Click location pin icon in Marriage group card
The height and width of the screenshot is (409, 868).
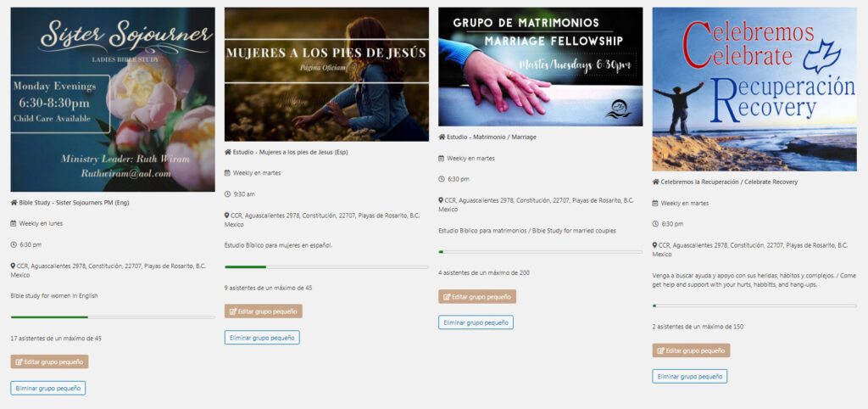[441, 200]
